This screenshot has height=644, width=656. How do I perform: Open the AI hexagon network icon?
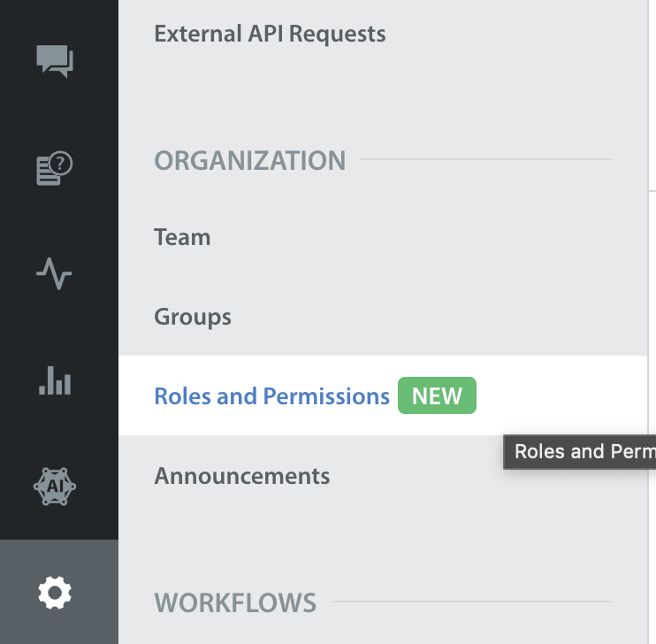pyautogui.click(x=55, y=487)
